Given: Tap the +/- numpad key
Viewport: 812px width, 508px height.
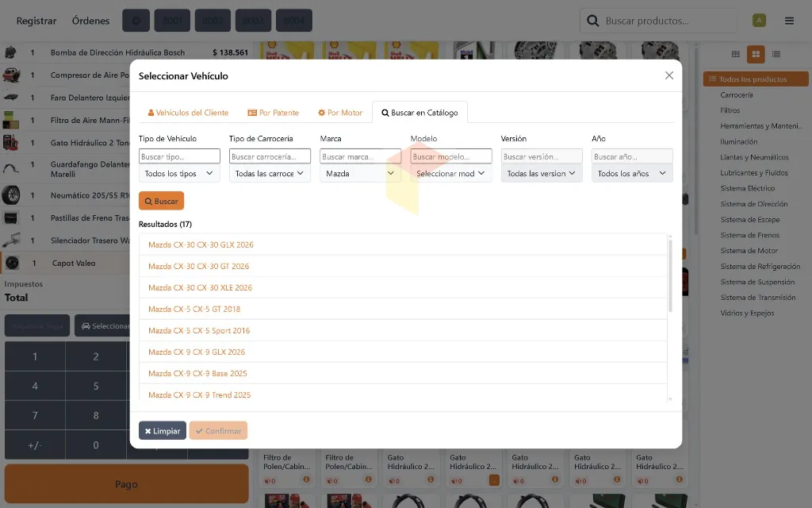Looking at the screenshot, I should click(35, 445).
